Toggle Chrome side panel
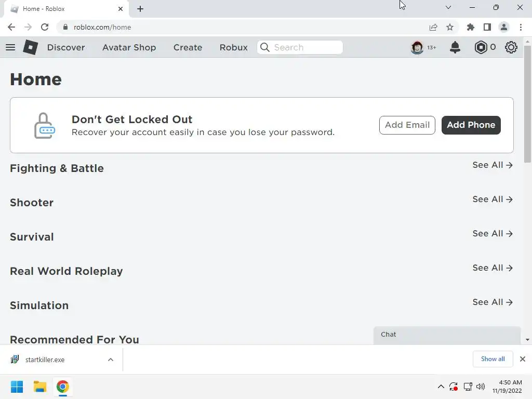The image size is (532, 399). (487, 27)
